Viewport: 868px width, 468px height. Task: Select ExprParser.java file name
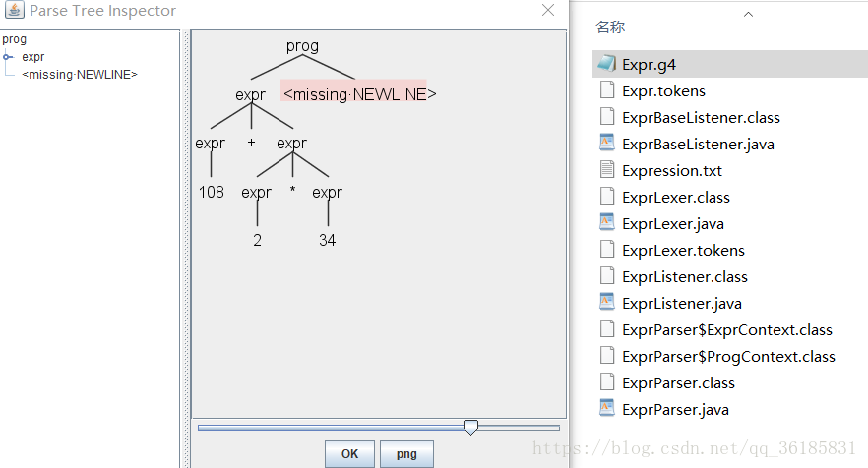(675, 410)
